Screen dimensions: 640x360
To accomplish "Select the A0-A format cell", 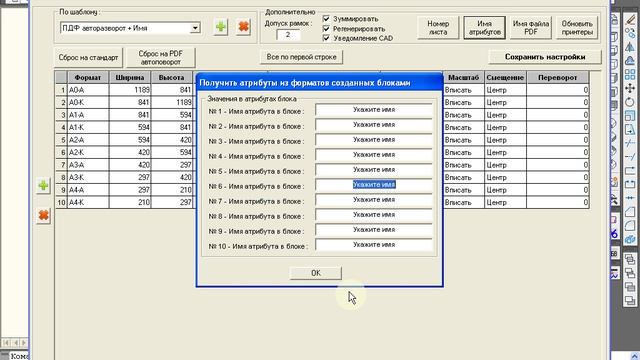I will (88, 90).
